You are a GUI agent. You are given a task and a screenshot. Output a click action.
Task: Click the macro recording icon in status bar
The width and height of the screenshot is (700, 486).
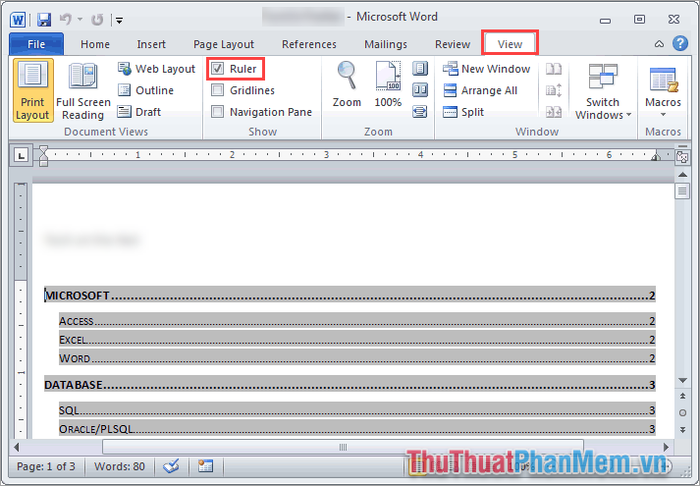click(x=205, y=466)
